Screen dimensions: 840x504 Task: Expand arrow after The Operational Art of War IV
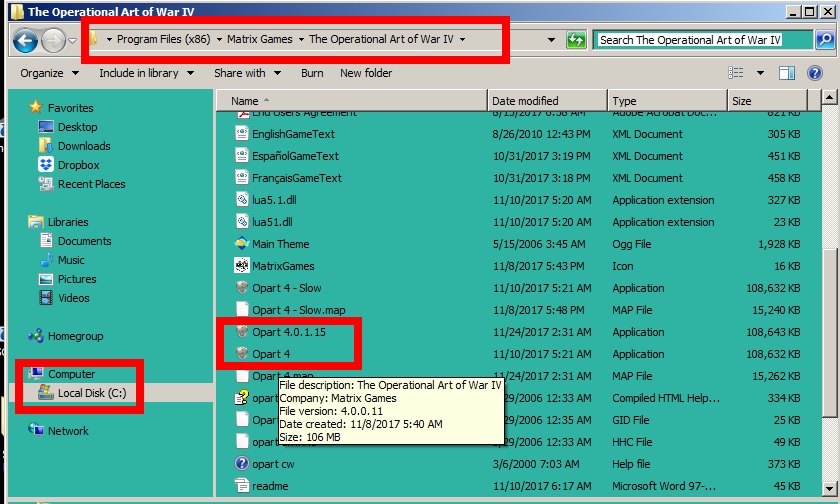[x=462, y=40]
